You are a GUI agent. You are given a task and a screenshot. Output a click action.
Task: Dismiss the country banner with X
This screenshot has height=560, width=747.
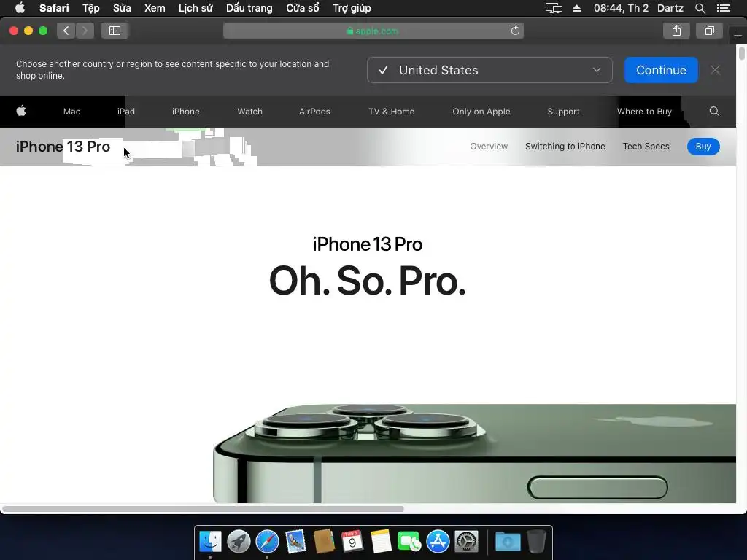point(715,70)
